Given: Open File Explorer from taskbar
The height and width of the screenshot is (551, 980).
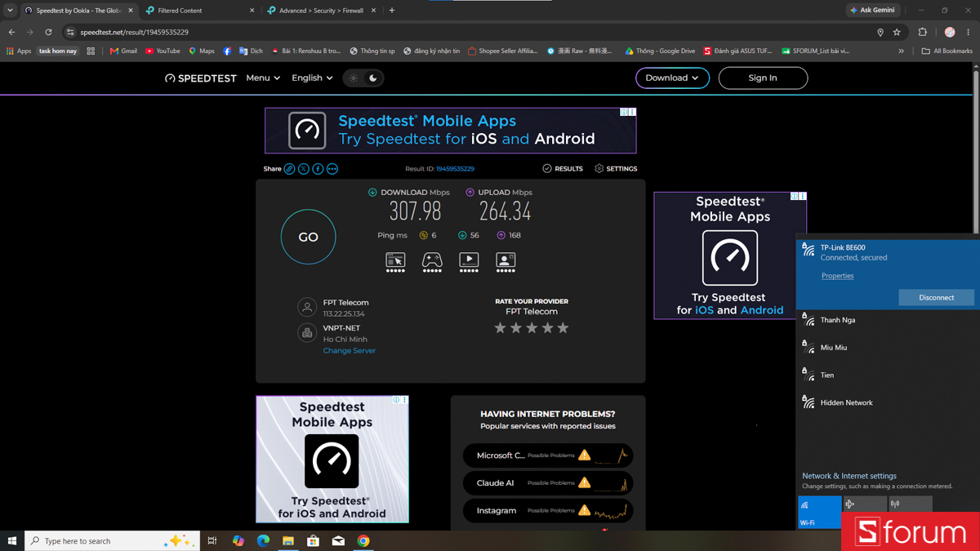Looking at the screenshot, I should pos(288,540).
